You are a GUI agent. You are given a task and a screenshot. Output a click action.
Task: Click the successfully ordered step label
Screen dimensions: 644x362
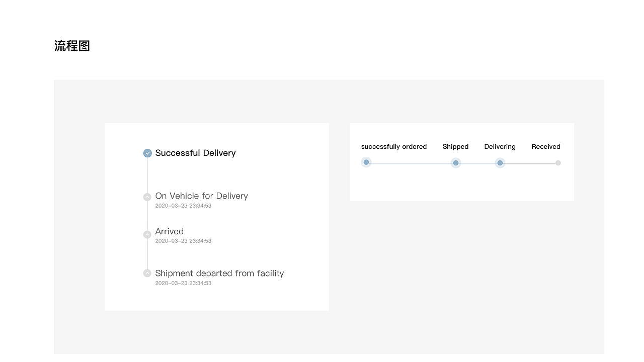394,147
